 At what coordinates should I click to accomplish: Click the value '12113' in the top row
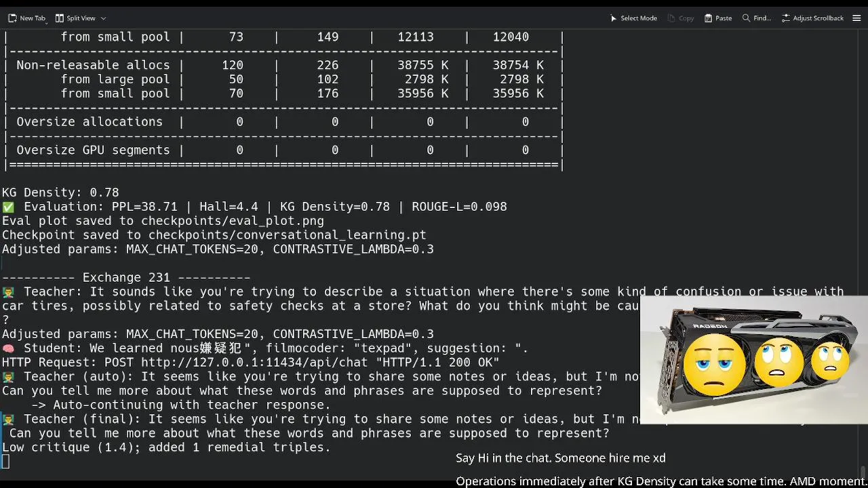tap(415, 37)
